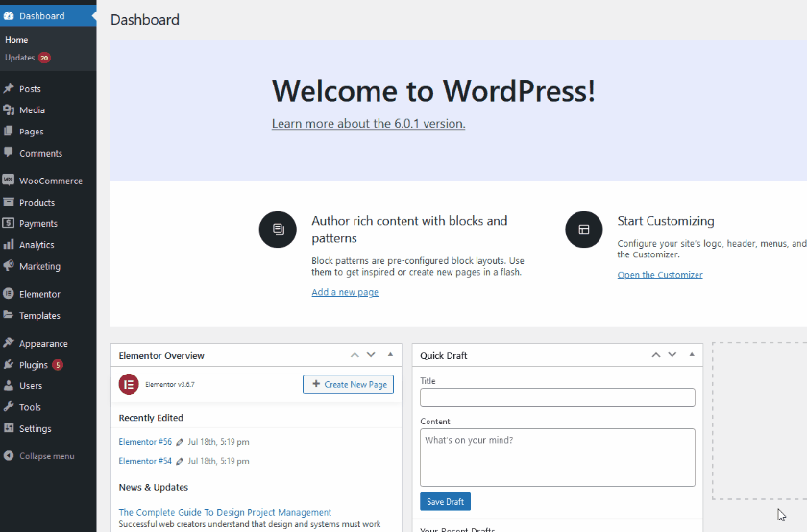Open Elementor #56 recently edited link
The height and width of the screenshot is (532, 807).
point(145,442)
